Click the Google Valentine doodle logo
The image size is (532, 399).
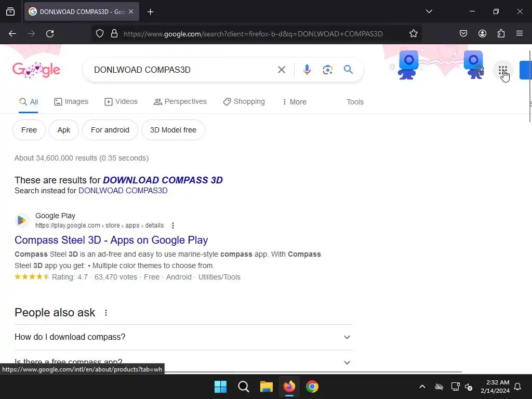[x=36, y=70]
